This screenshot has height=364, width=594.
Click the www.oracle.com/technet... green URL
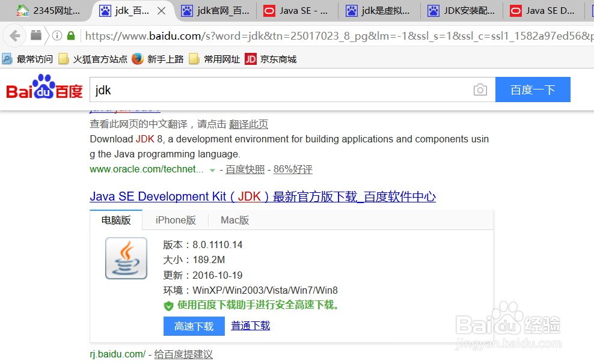[147, 169]
